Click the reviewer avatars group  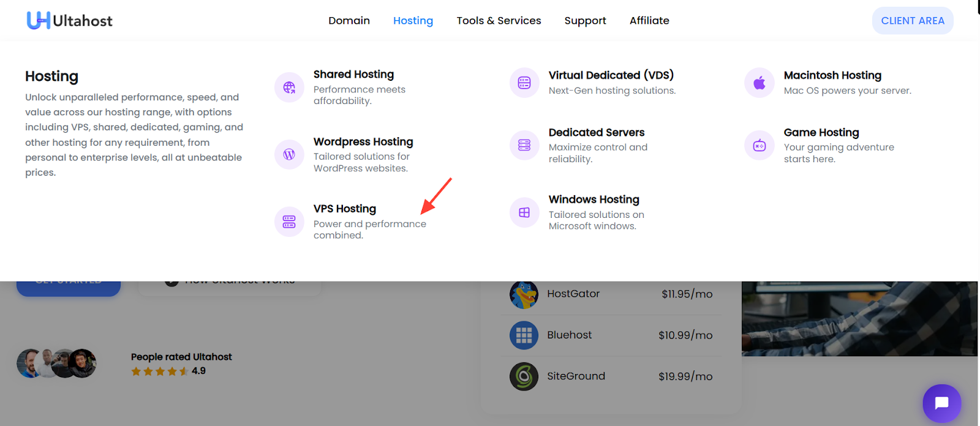(x=56, y=364)
